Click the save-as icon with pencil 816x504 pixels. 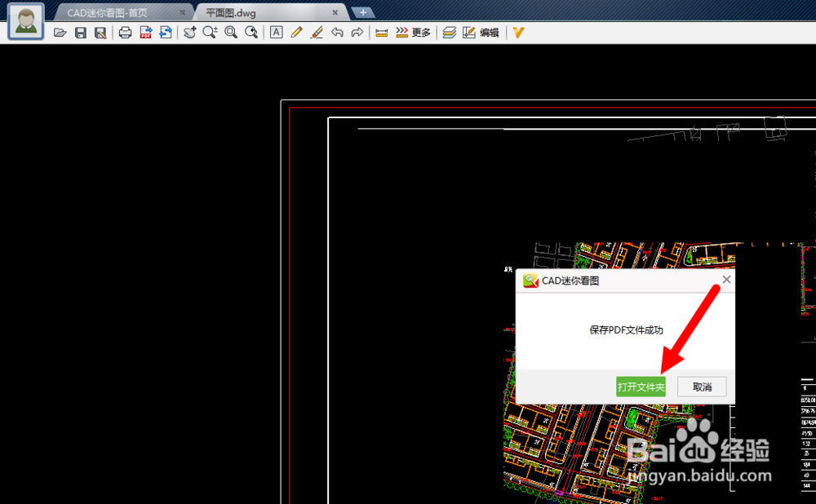click(x=100, y=33)
